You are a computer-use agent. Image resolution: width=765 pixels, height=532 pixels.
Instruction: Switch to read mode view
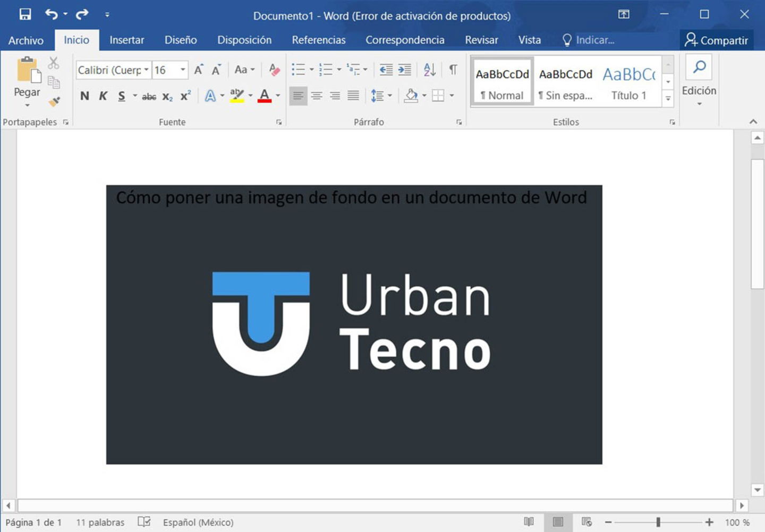click(529, 522)
